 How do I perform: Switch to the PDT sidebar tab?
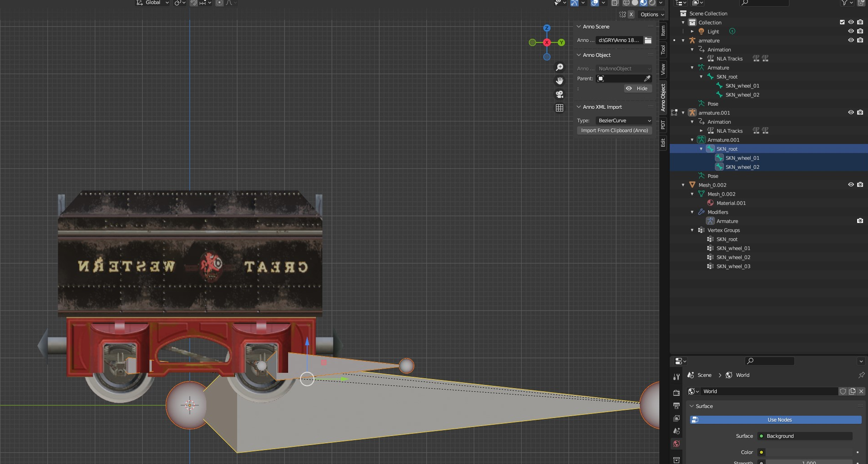pos(663,125)
